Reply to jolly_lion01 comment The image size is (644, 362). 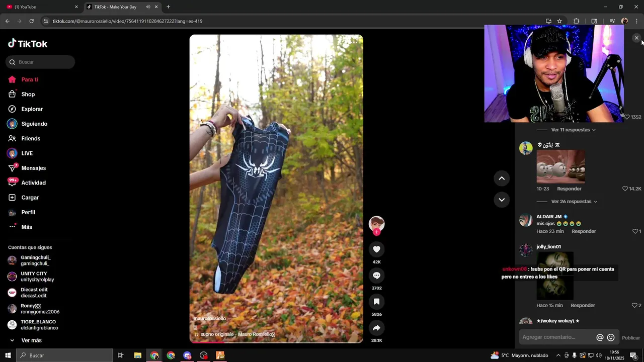coord(583,305)
